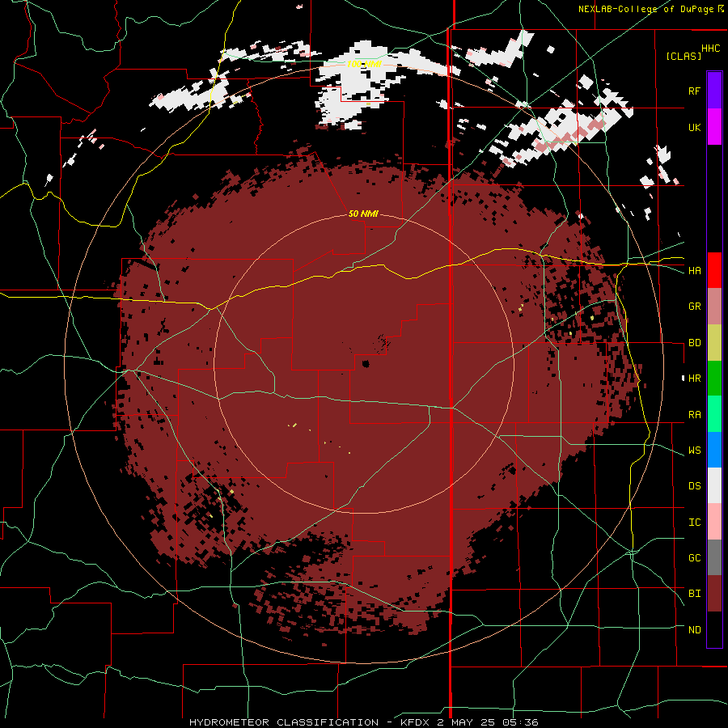Click the RA legend label

point(694,414)
